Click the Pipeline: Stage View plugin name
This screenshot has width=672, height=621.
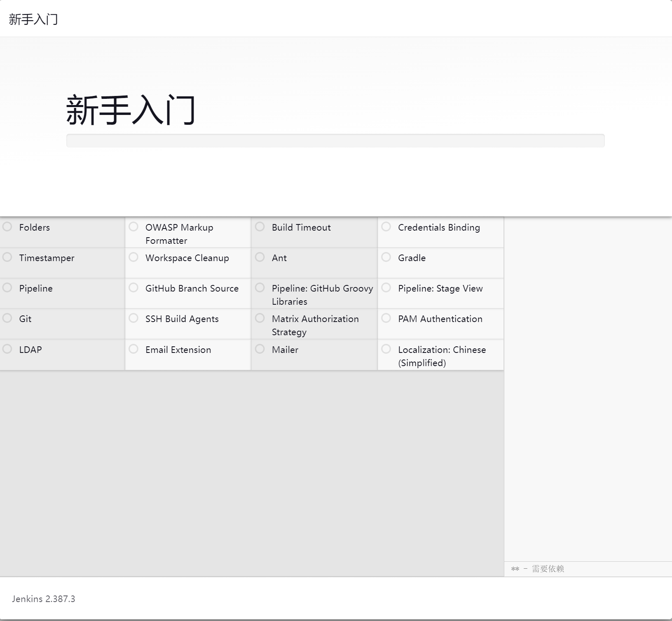(x=440, y=289)
